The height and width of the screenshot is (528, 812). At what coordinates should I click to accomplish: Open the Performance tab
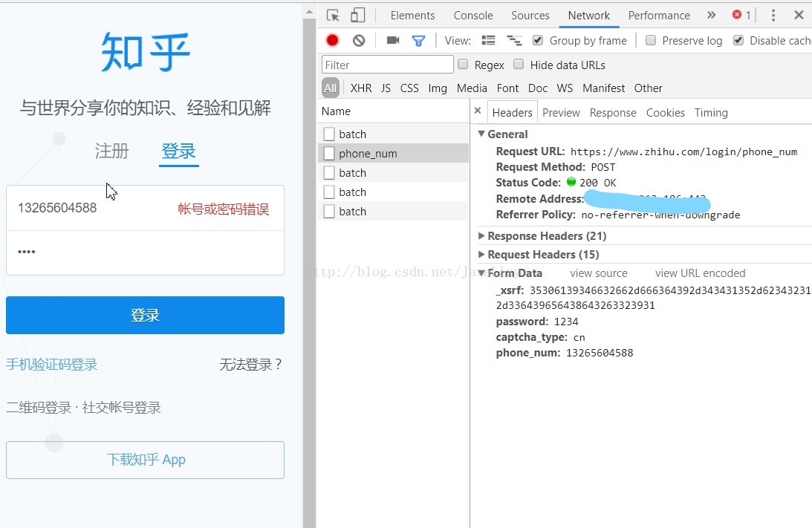pos(659,16)
